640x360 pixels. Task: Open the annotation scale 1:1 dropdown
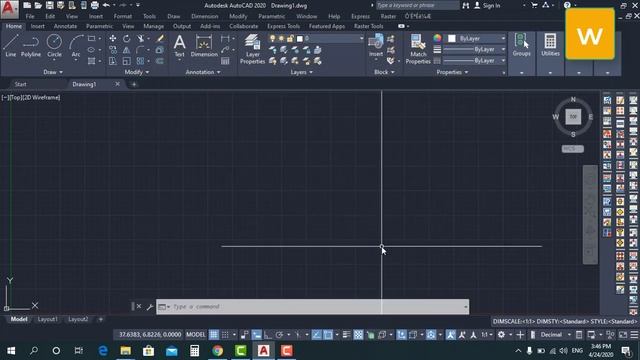pyautogui.click(x=487, y=335)
